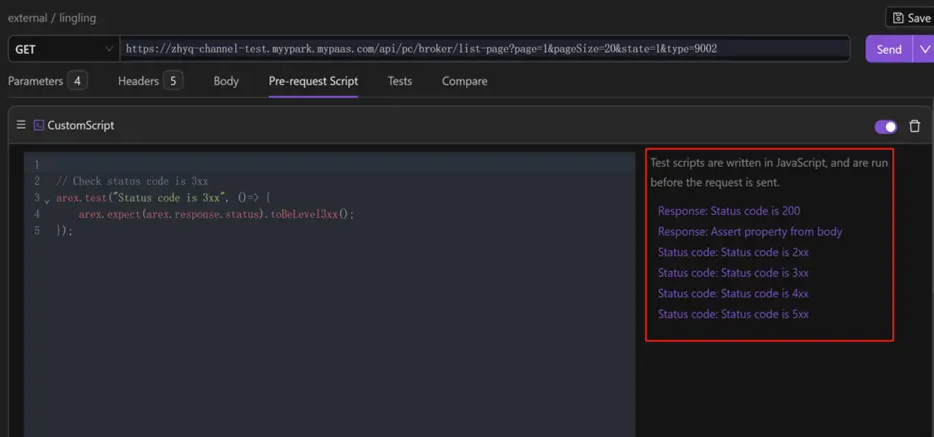This screenshot has height=437, width=934.
Task: Click the Save button with disk icon
Action: tap(910, 18)
